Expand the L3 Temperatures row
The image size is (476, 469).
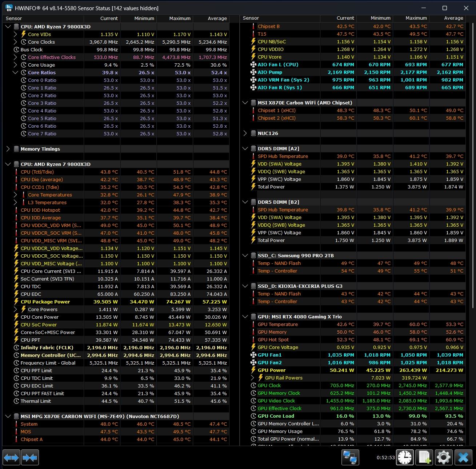[x=15, y=202]
